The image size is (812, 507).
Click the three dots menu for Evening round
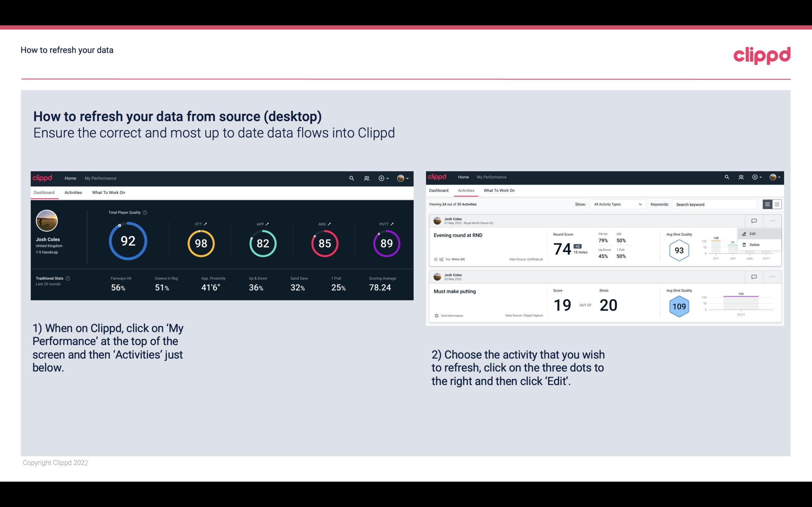(772, 220)
